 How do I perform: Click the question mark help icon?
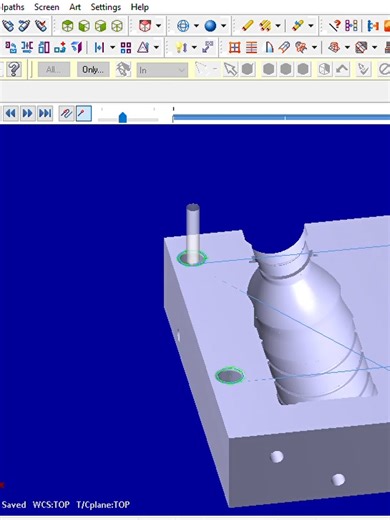pos(14,69)
